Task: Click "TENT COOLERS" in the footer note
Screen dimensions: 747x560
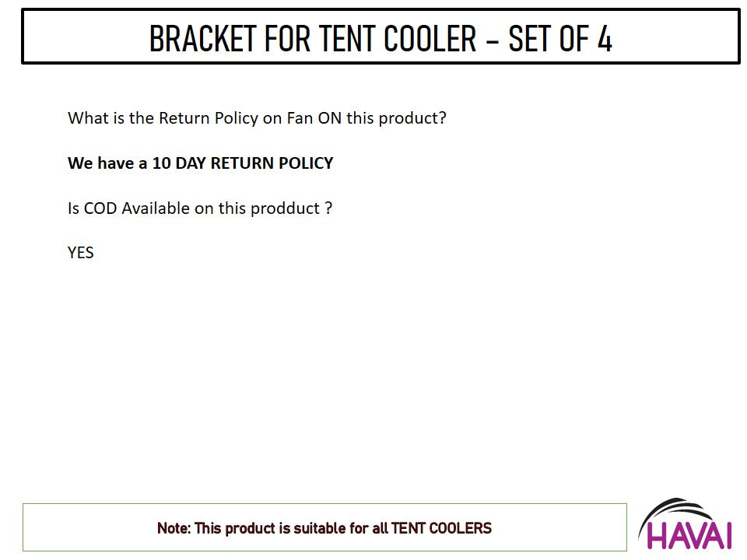Action: 441,529
